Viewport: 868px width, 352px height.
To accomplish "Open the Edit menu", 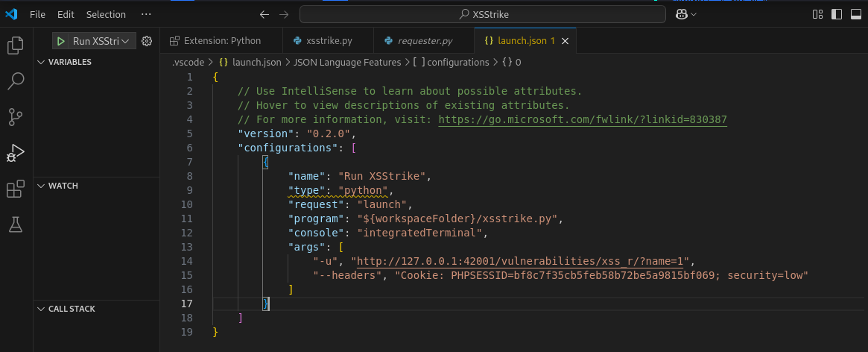I will point(66,14).
